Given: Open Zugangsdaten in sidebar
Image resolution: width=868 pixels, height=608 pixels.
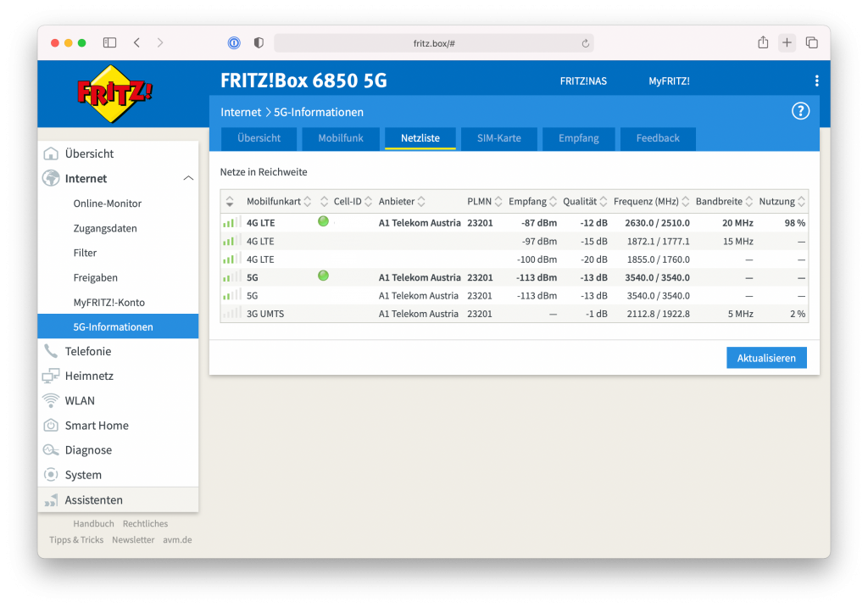Looking at the screenshot, I should (105, 228).
